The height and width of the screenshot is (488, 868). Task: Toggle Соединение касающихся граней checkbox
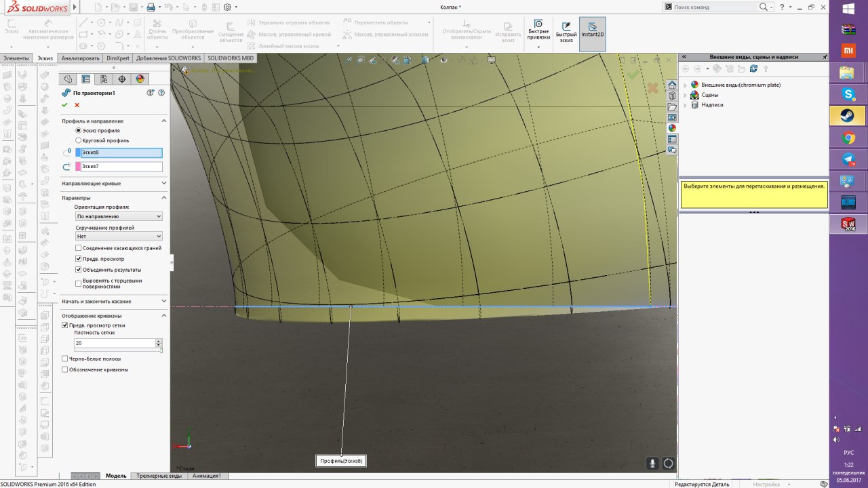point(79,248)
